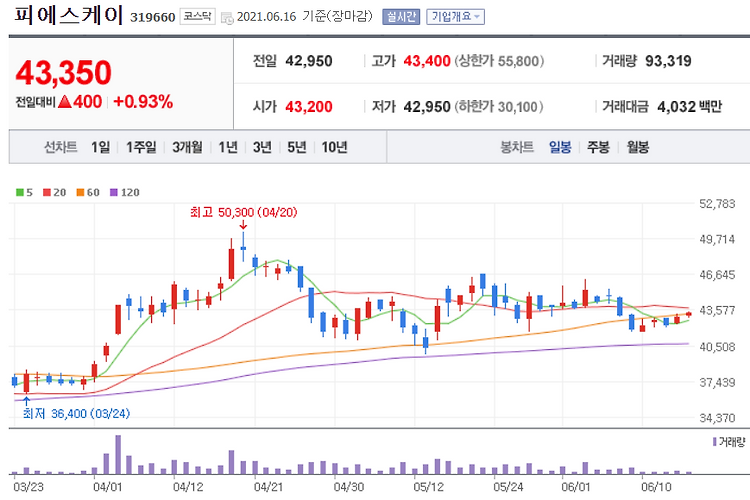This screenshot has width=750, height=500.
Task: Select the 10년 line chart tab
Action: click(x=334, y=147)
